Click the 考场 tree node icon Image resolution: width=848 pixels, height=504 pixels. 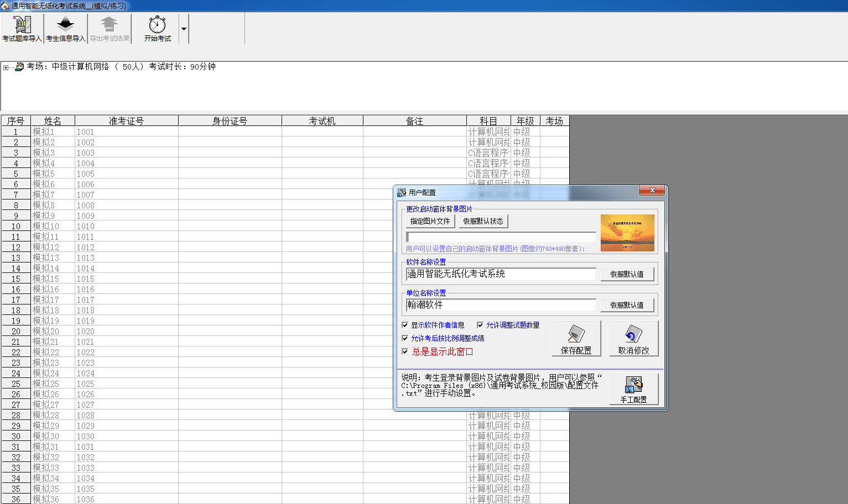point(19,67)
